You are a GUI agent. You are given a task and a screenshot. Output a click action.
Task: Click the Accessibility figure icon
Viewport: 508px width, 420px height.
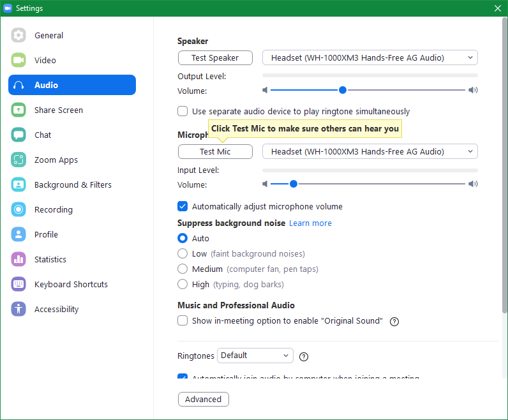(x=19, y=309)
